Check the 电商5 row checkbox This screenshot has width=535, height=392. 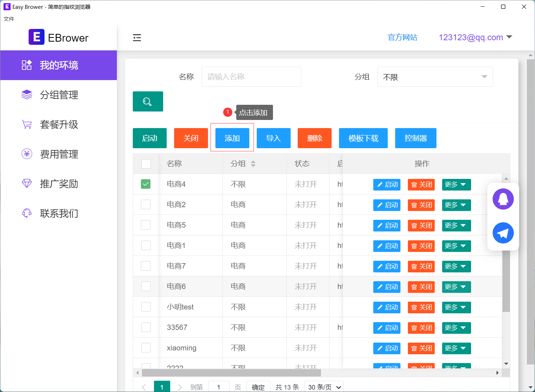(146, 225)
